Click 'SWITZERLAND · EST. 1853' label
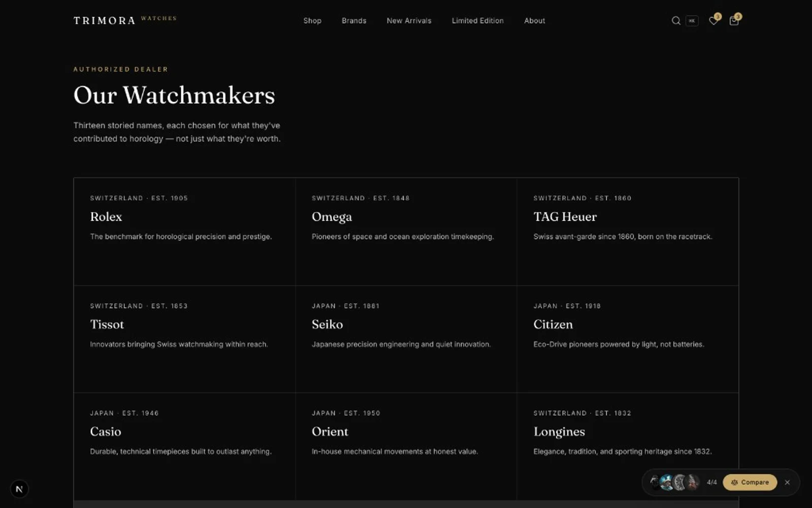Viewport: 812px width, 508px height. point(139,306)
